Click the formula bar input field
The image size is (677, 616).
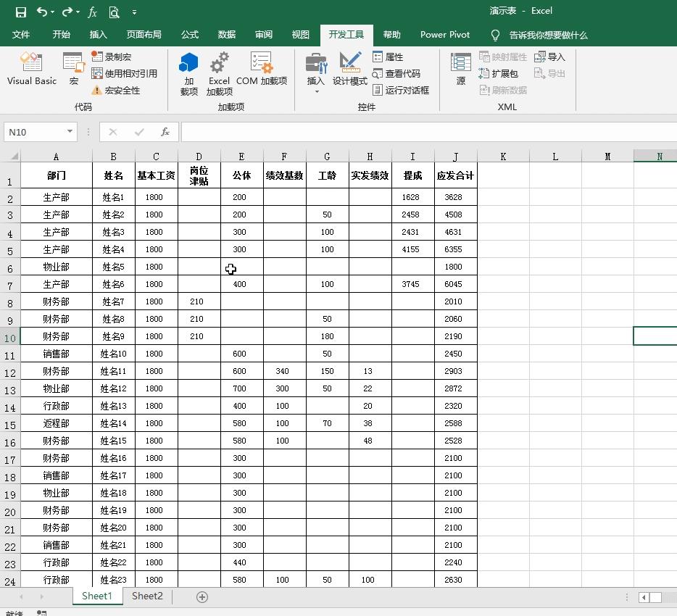pos(428,132)
